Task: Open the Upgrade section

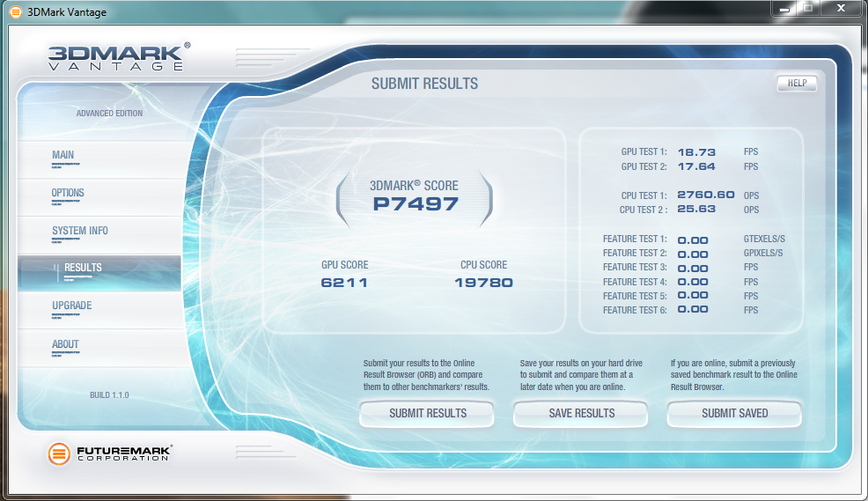Action: click(x=99, y=310)
